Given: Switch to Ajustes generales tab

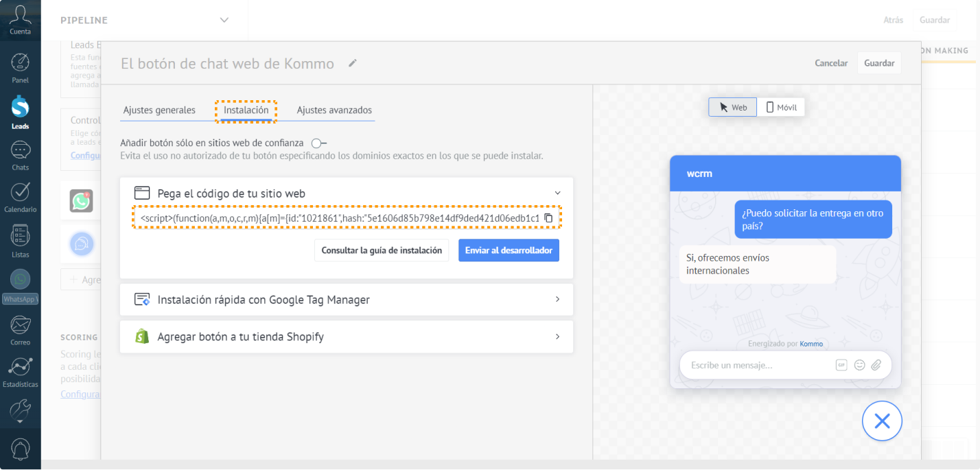Looking at the screenshot, I should (x=159, y=110).
